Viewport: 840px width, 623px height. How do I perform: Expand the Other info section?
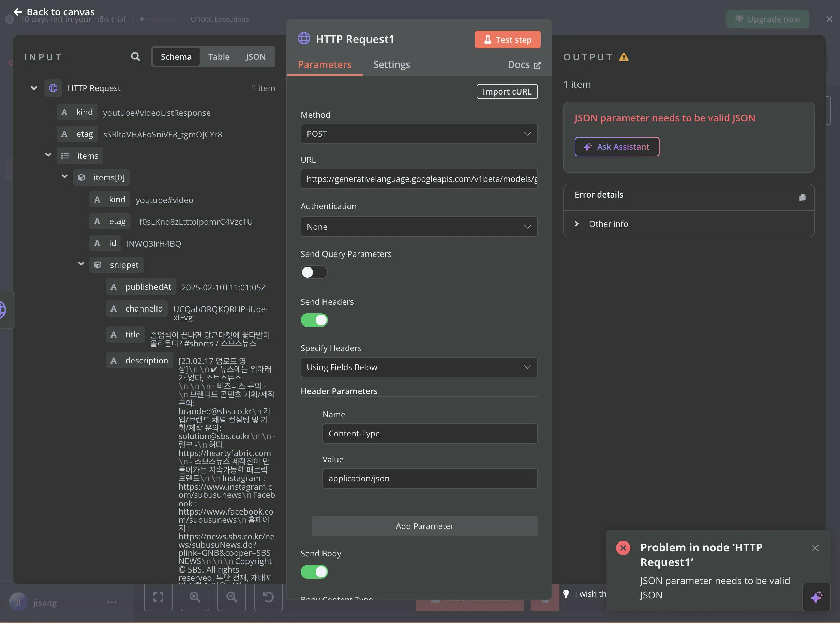point(608,224)
